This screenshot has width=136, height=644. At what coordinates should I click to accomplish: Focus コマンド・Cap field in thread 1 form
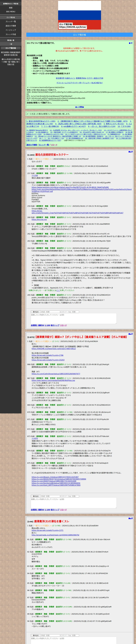point(70,312)
